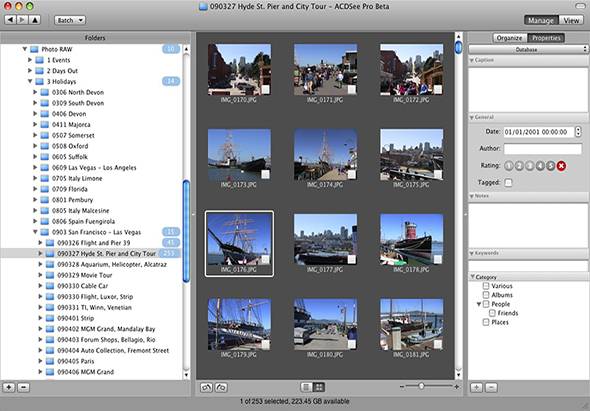
Task: Switch to list view mode
Action: [306, 387]
